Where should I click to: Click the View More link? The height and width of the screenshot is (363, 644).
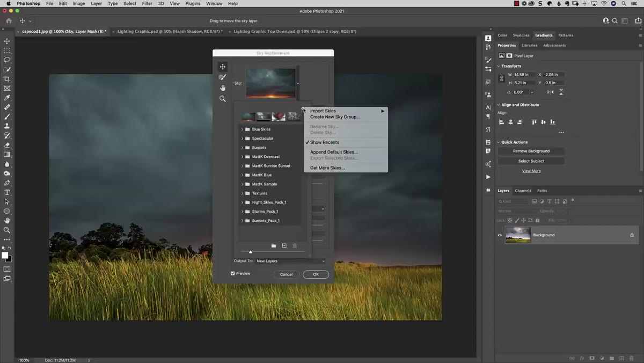click(531, 171)
